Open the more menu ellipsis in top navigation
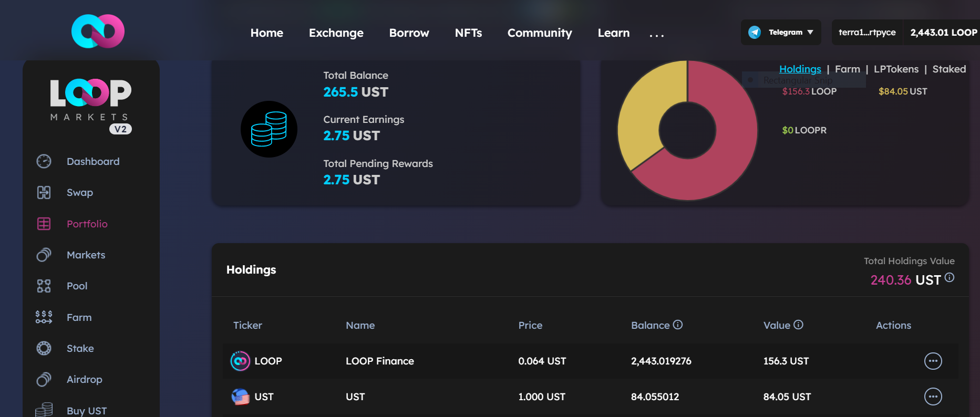Screen dimensions: 980x417 pyautogui.click(x=657, y=35)
